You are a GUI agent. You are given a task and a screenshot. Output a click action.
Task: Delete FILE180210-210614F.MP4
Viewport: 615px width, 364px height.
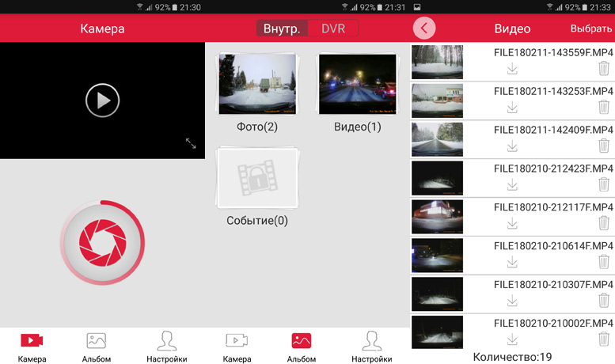(604, 261)
